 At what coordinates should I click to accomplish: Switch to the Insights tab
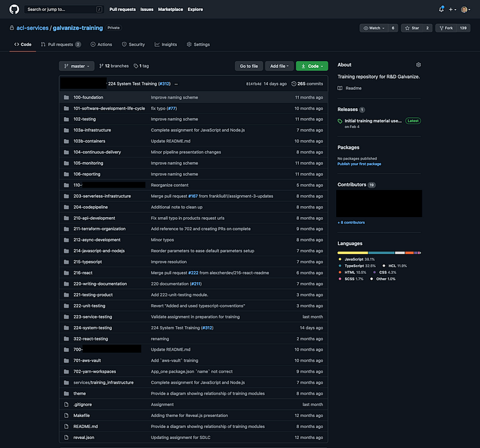coord(166,45)
